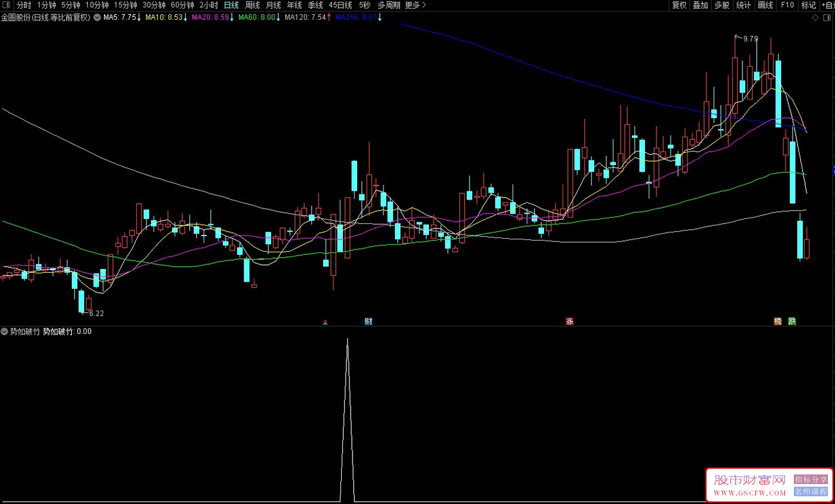
Task: Select the 60分钟 period tab
Action: (182, 5)
